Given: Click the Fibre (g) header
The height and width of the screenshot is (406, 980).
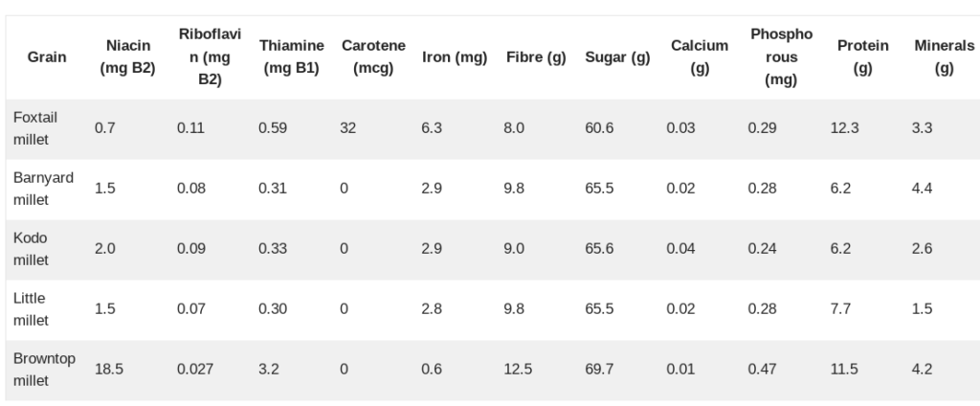Looking at the screenshot, I should 536,57.
